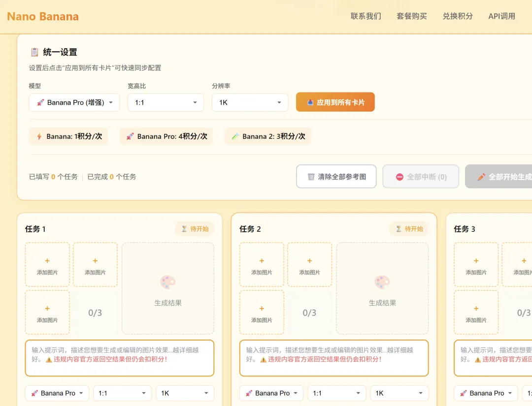Click the 待开始 status of 任务 2
Image resolution: width=532 pixels, height=406 pixels.
409,229
